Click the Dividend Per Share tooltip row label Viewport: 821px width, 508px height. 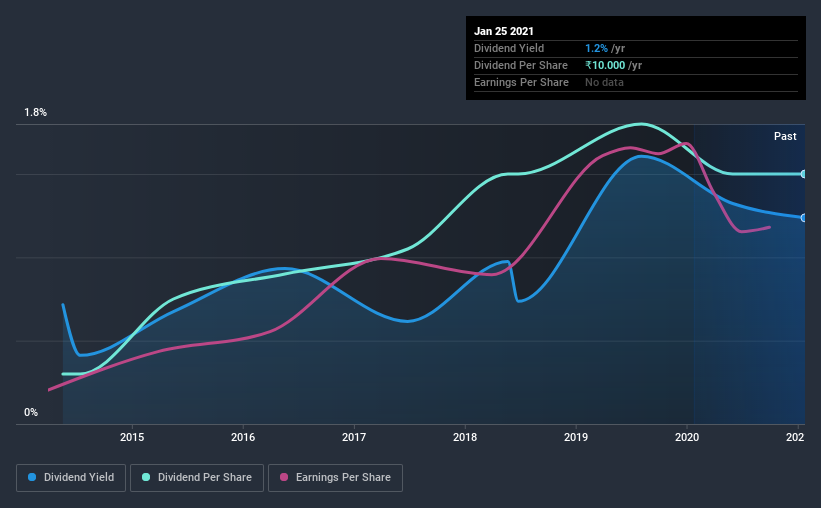click(x=521, y=65)
